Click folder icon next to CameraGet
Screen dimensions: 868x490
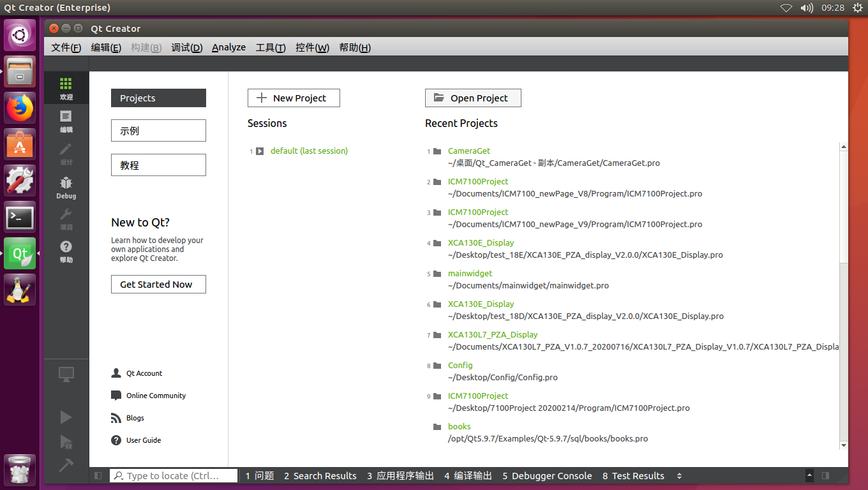coord(437,151)
